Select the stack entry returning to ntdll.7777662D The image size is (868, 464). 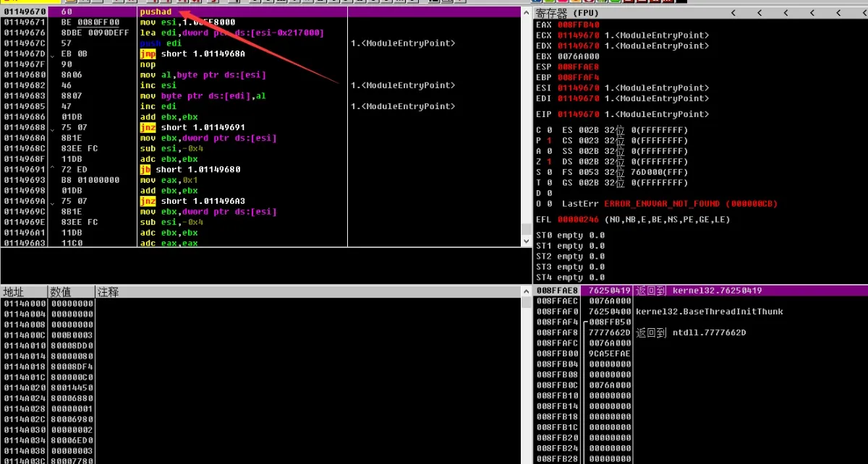(x=691, y=332)
